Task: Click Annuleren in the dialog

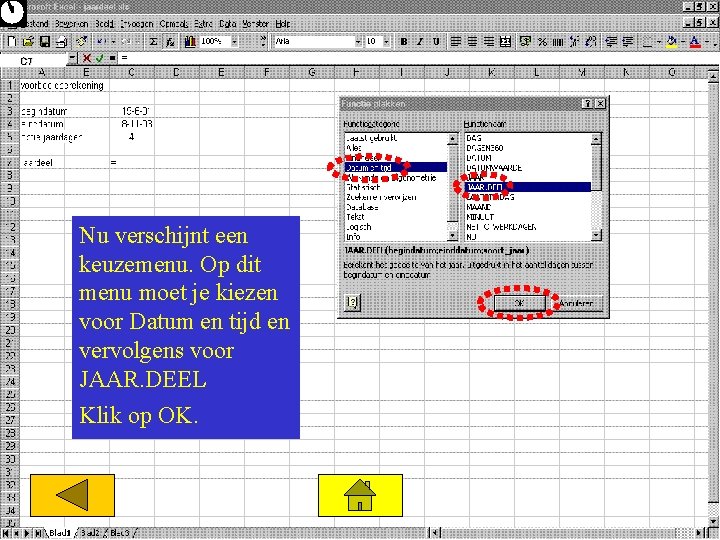Action: tap(576, 303)
